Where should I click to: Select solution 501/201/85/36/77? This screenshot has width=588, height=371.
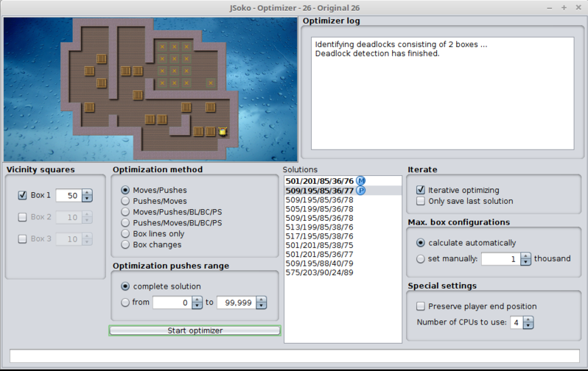click(x=343, y=255)
